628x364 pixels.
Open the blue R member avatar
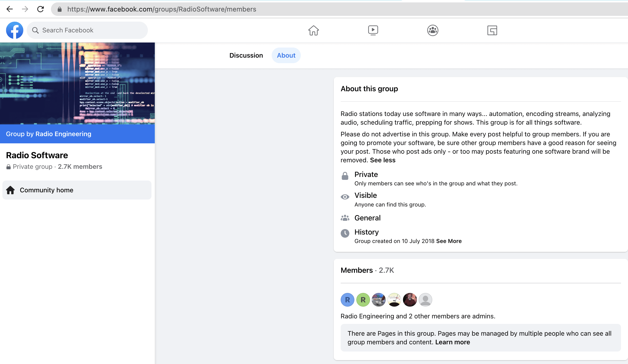347,300
